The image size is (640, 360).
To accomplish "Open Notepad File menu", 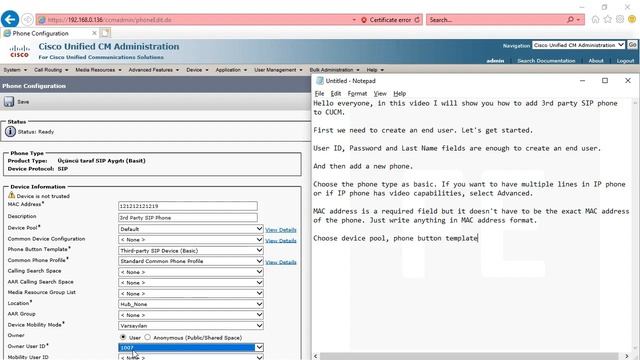I will pyautogui.click(x=319, y=93).
